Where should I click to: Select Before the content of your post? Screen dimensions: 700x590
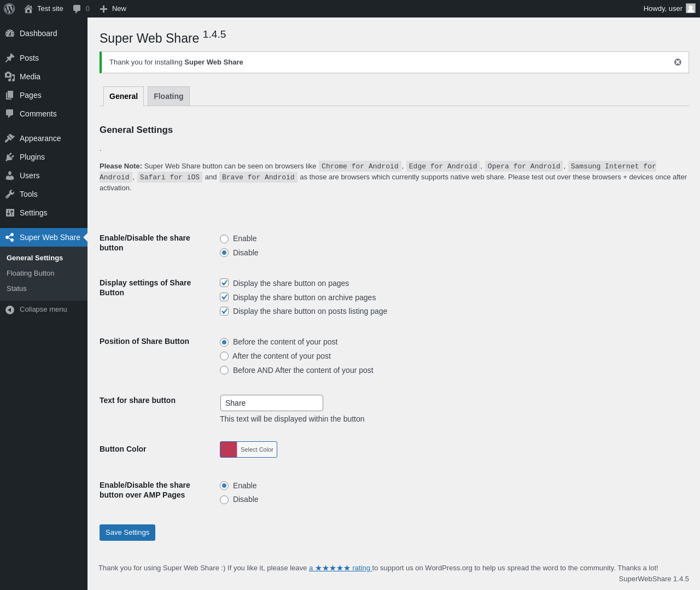224,342
